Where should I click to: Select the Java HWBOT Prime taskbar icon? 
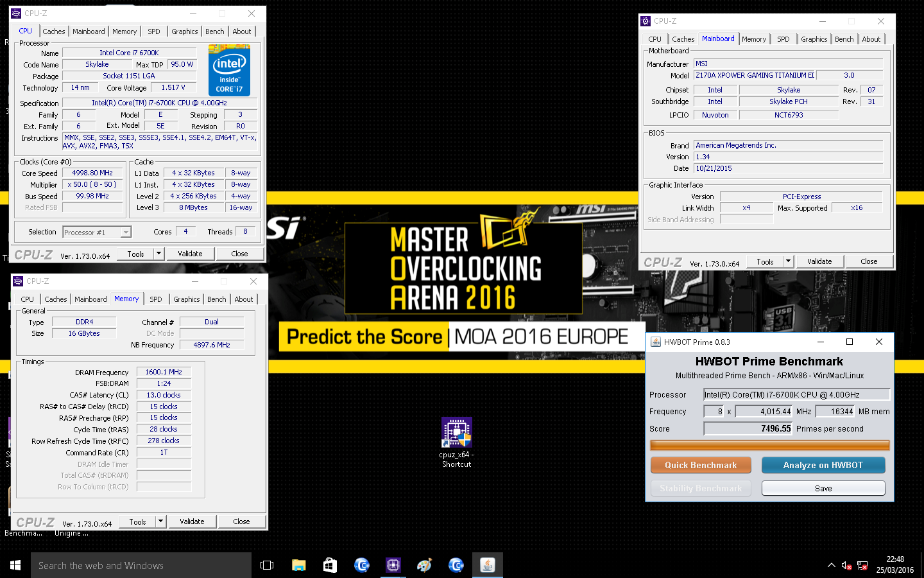click(x=488, y=565)
